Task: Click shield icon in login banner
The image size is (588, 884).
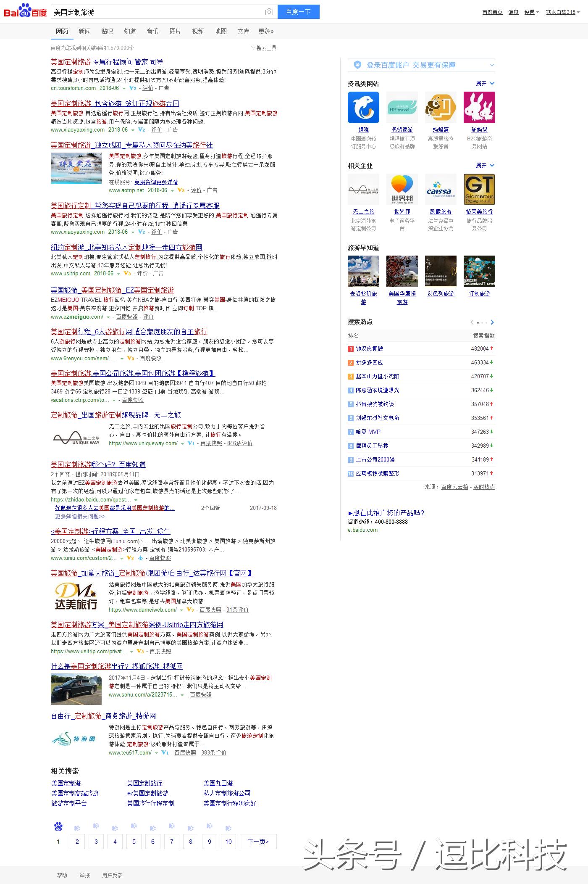Action: 357,65
